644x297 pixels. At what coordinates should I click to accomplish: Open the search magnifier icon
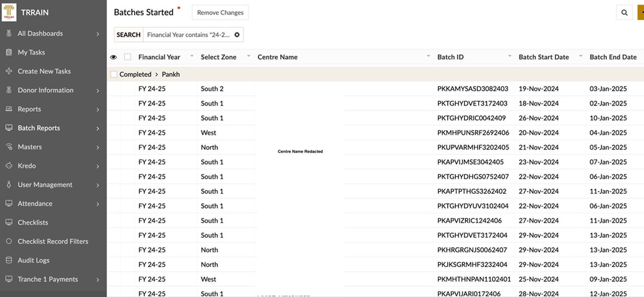pos(624,13)
